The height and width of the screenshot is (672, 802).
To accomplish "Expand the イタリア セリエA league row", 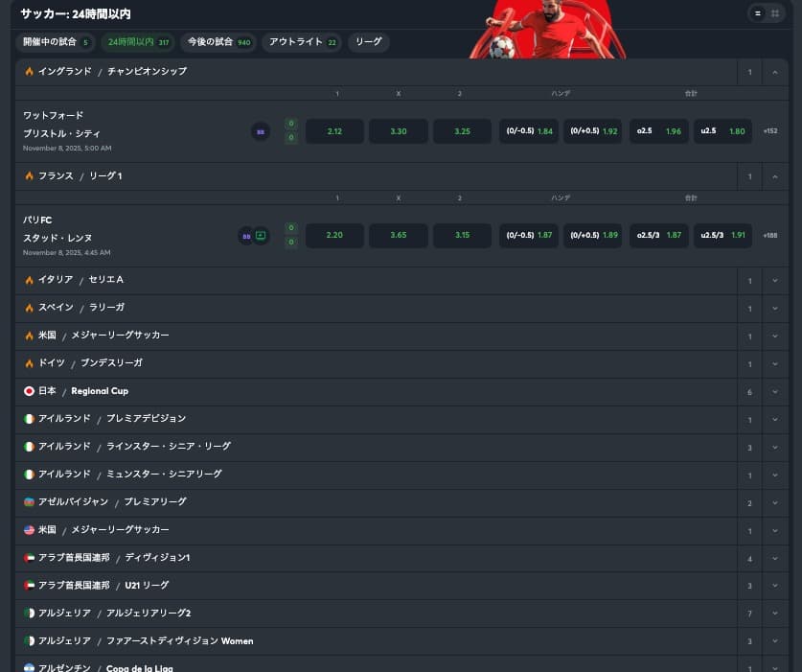I will pos(775,281).
